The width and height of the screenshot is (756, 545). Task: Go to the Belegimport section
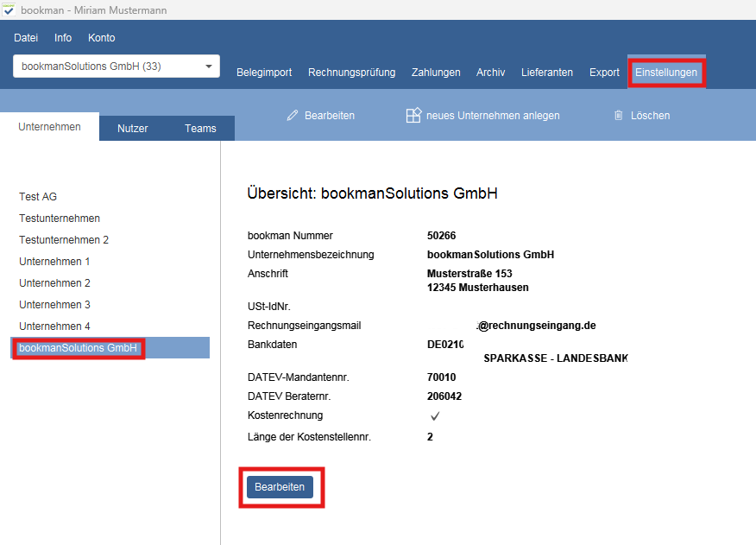264,73
